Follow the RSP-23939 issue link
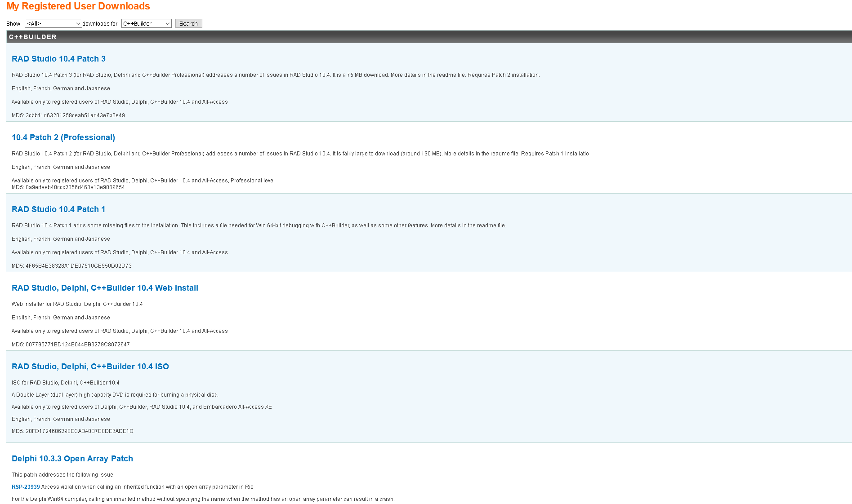Screen dimensions: 852x504 coord(26,487)
